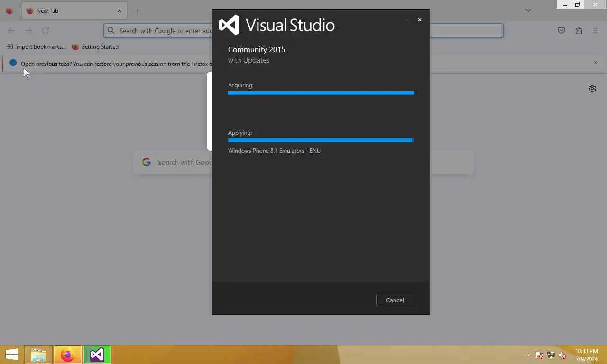The width and height of the screenshot is (607, 364).
Task: Open the Windows Start button
Action: (11, 355)
